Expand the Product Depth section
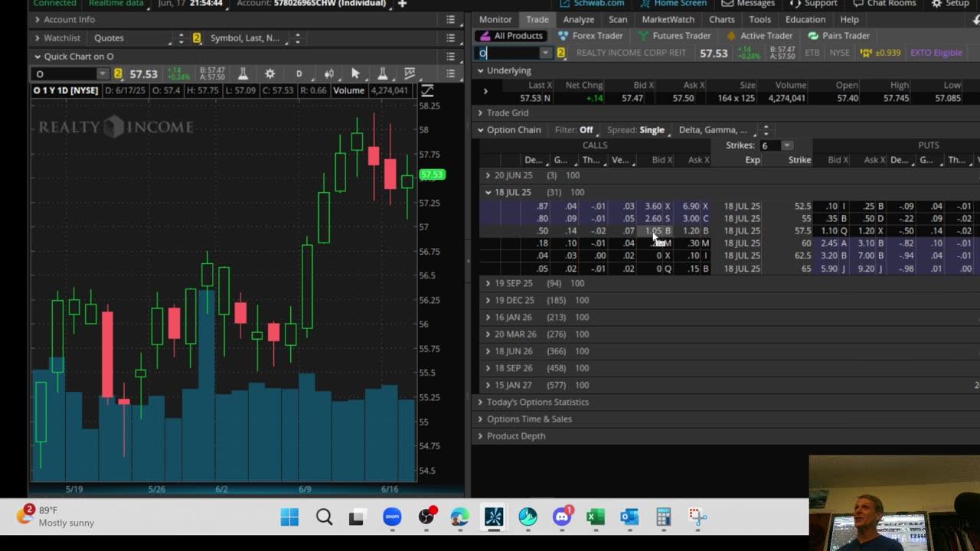The height and width of the screenshot is (551, 980). point(480,435)
